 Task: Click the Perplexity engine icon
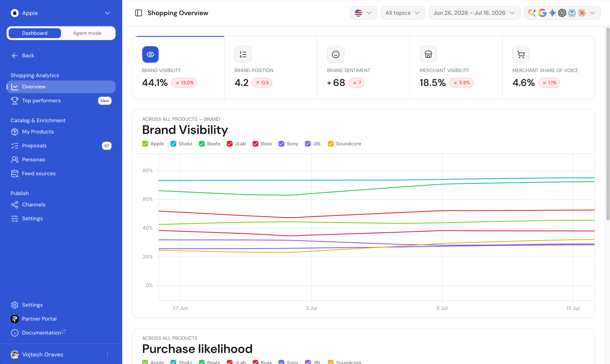[x=572, y=13]
